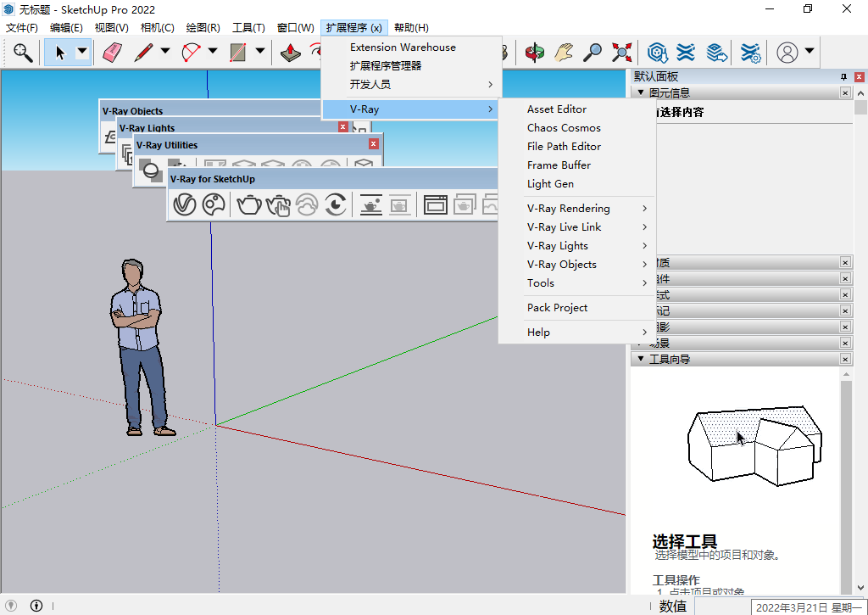
Task: Click the search magnifier icon in the toolbar
Action: pos(23,53)
